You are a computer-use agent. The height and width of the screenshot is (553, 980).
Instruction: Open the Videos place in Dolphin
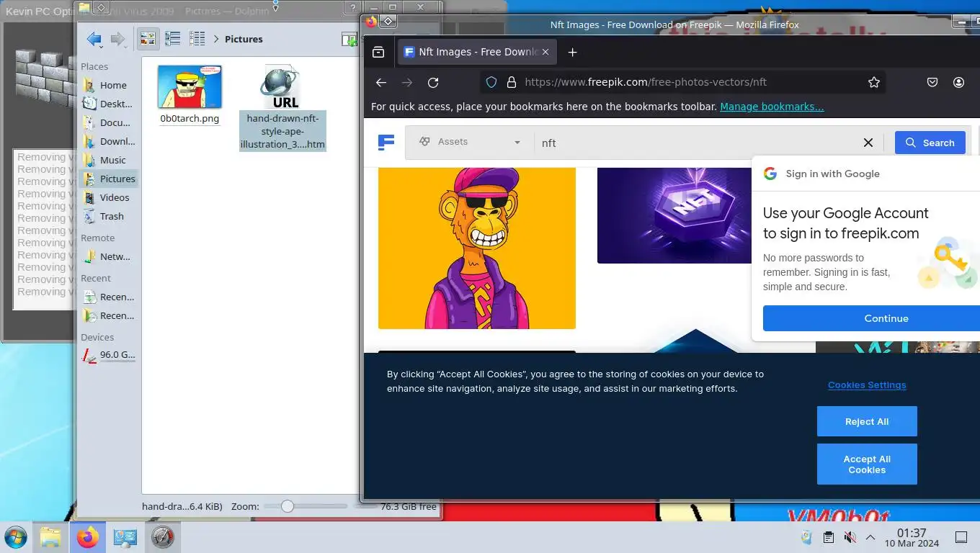coord(108,197)
